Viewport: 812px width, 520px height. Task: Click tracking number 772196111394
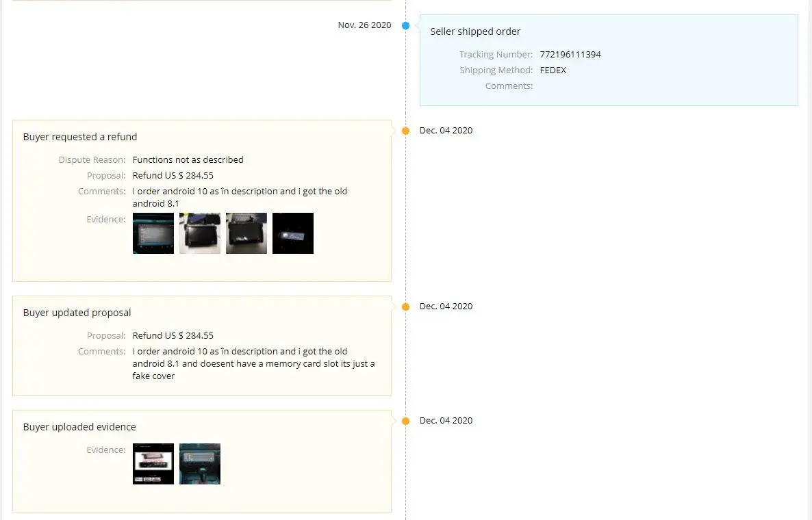click(x=570, y=55)
